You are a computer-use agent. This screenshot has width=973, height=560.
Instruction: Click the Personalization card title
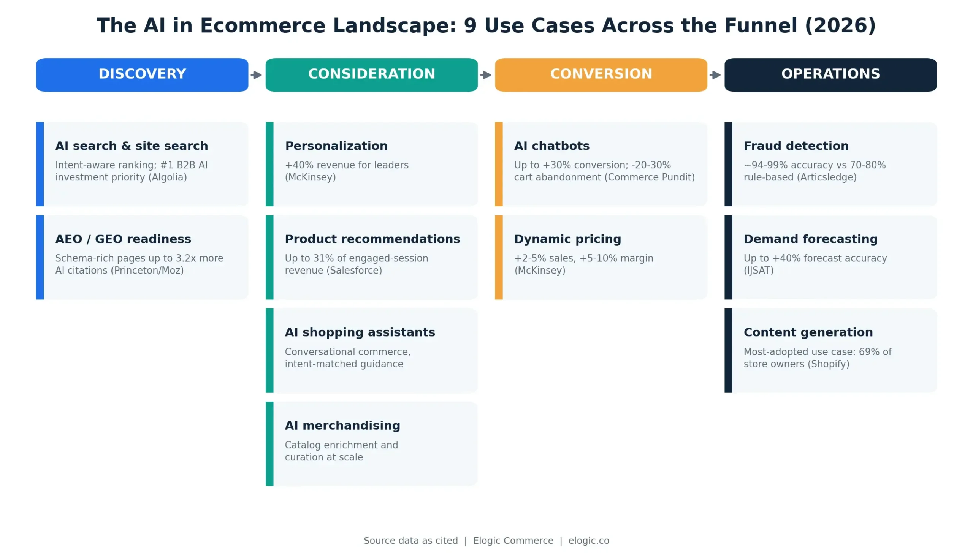point(336,146)
